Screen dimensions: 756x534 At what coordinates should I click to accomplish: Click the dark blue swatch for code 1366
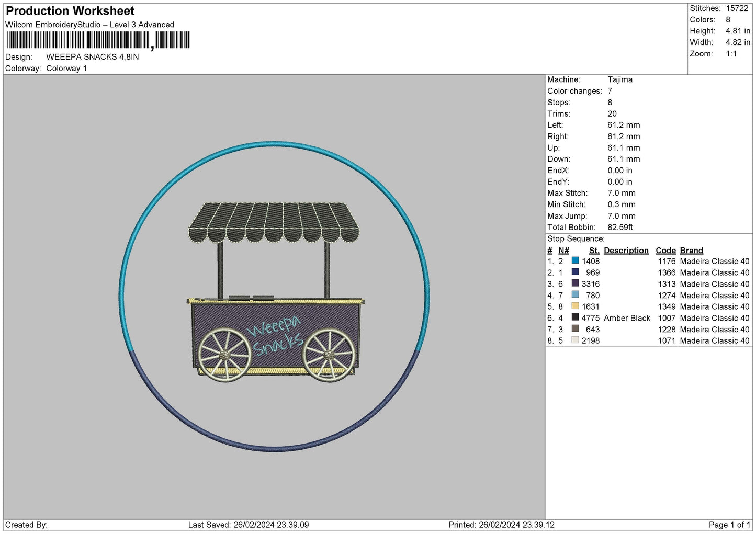pos(575,272)
